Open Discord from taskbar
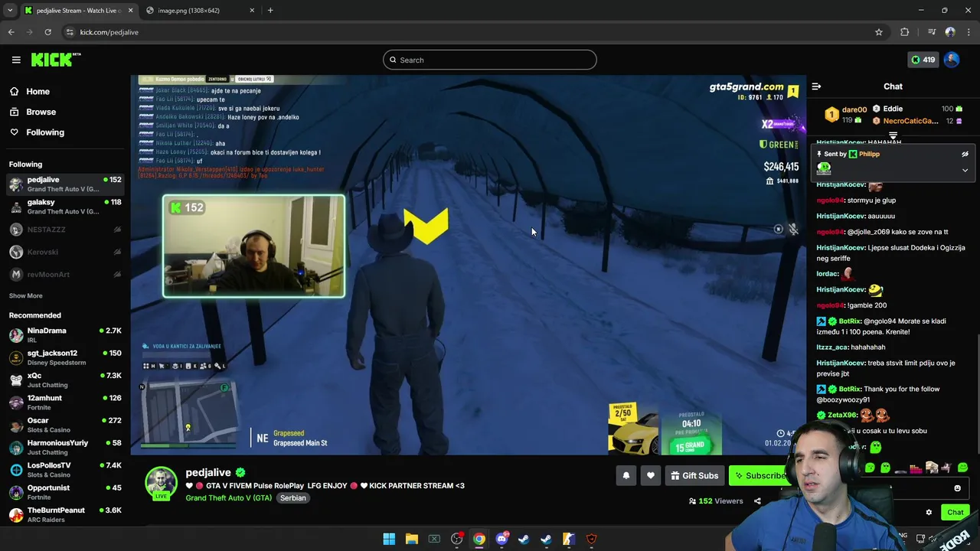 pyautogui.click(x=501, y=540)
